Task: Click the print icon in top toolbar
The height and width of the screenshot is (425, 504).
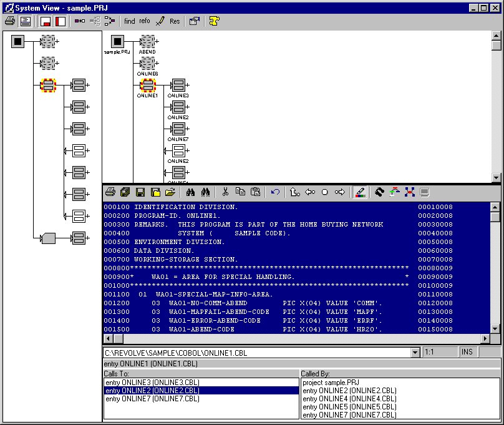Action: coord(10,21)
